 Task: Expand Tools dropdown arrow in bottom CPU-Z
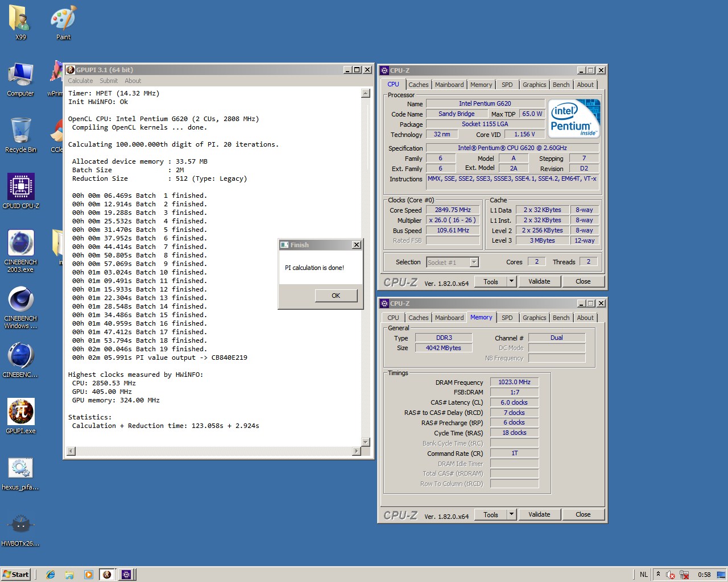tap(511, 514)
